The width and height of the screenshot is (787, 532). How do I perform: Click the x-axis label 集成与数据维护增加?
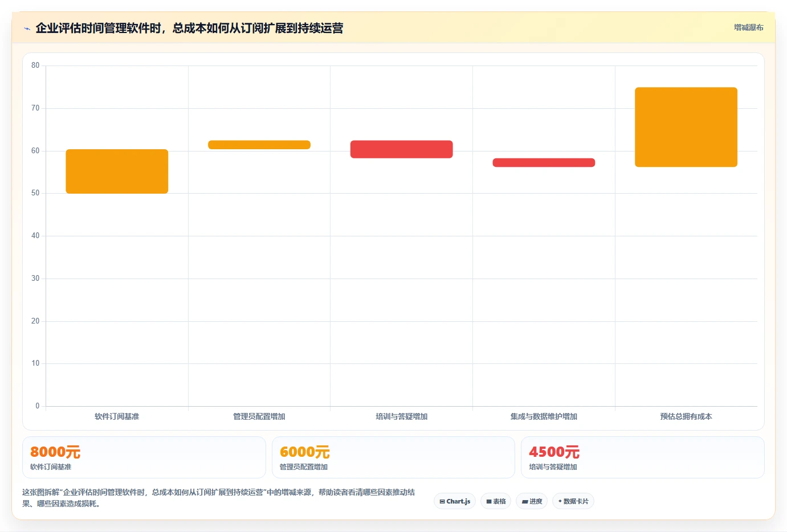click(x=544, y=417)
